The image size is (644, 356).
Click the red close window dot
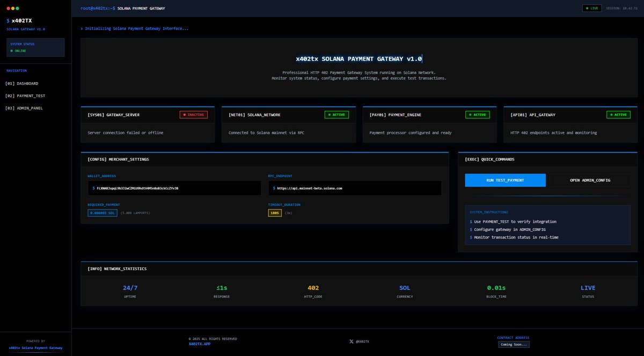click(x=8, y=9)
